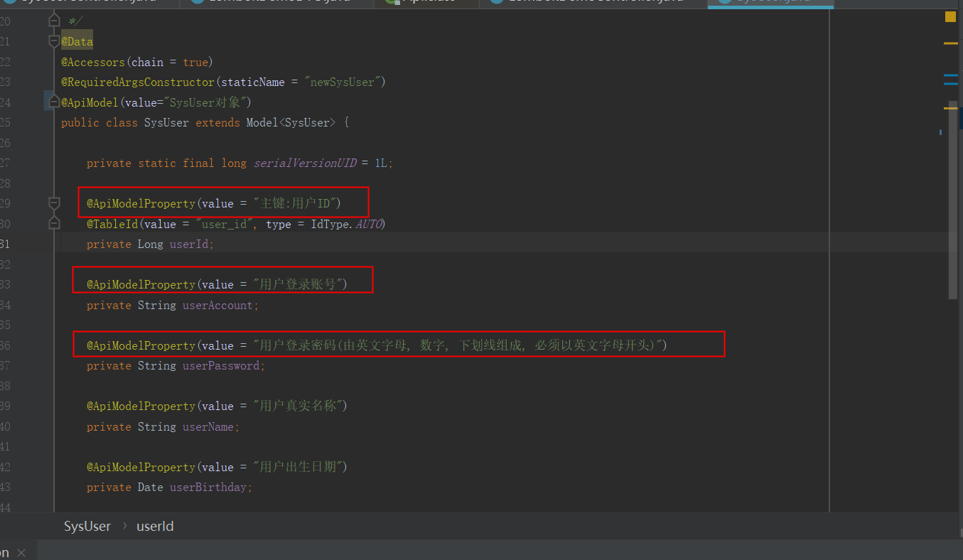Viewport: 963px width, 560px height.
Task: Click the "用户登录账号" string
Action: tap(300, 285)
